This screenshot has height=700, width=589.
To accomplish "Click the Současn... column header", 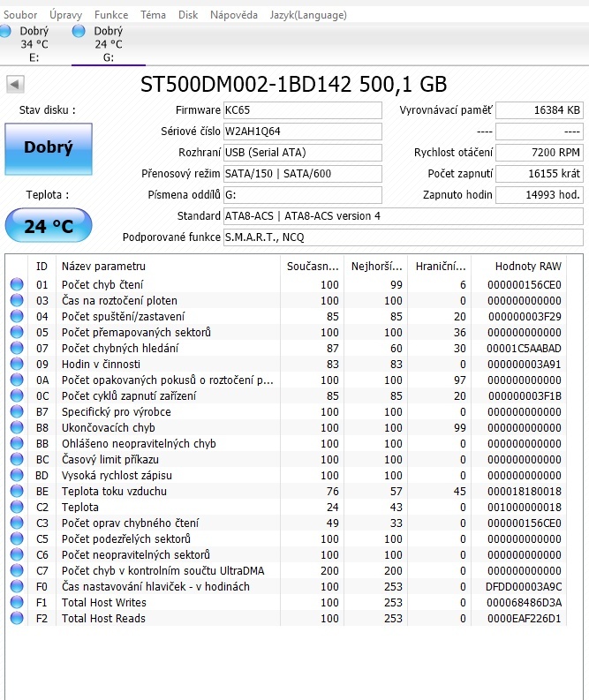I will pos(313,267).
